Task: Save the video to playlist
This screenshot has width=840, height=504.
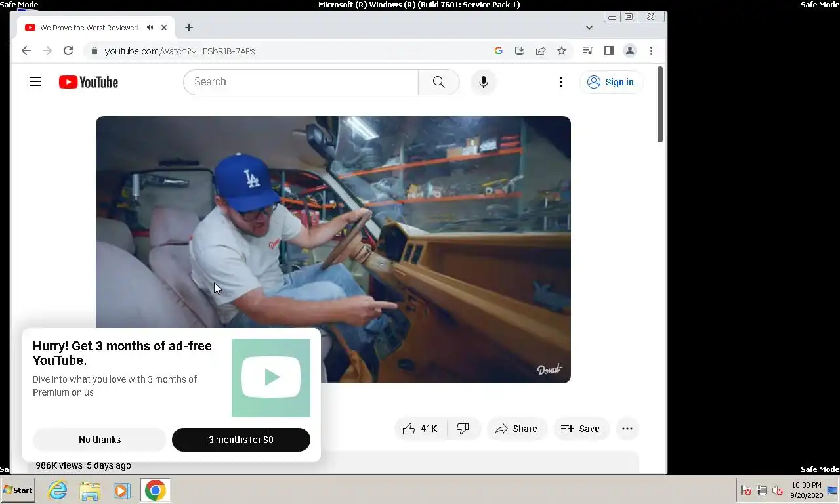Action: [581, 429]
